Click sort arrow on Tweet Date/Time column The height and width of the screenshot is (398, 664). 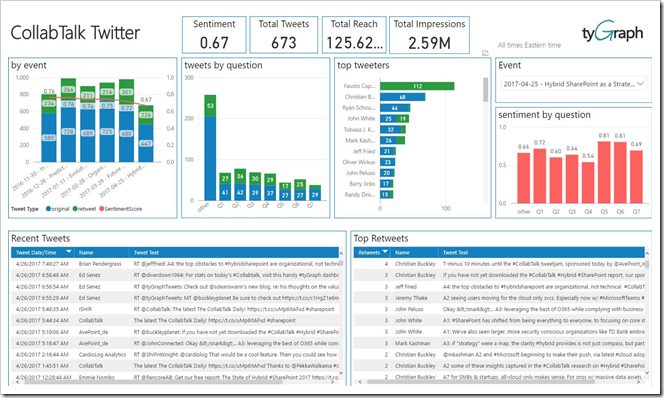click(69, 252)
